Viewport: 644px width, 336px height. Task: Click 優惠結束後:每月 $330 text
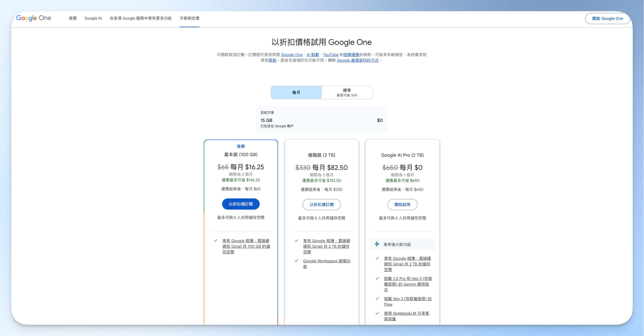coord(321,189)
